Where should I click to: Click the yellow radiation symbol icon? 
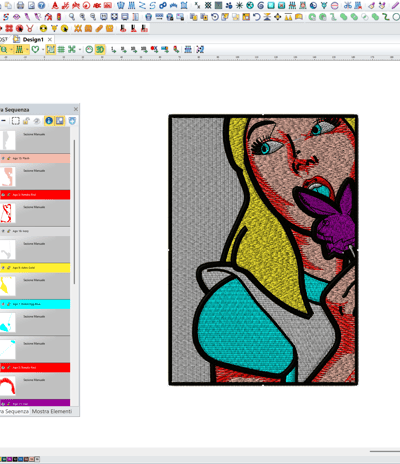point(43,28)
